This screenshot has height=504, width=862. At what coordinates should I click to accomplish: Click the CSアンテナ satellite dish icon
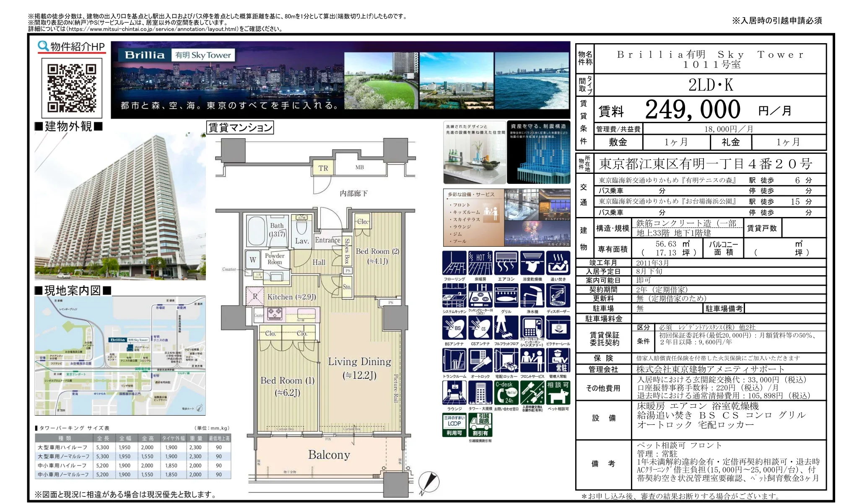[480, 328]
